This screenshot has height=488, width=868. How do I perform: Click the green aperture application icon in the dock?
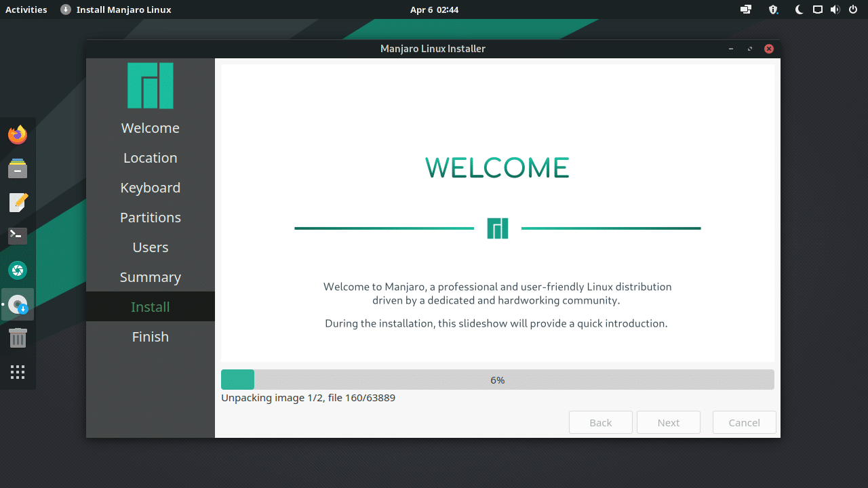(x=18, y=269)
